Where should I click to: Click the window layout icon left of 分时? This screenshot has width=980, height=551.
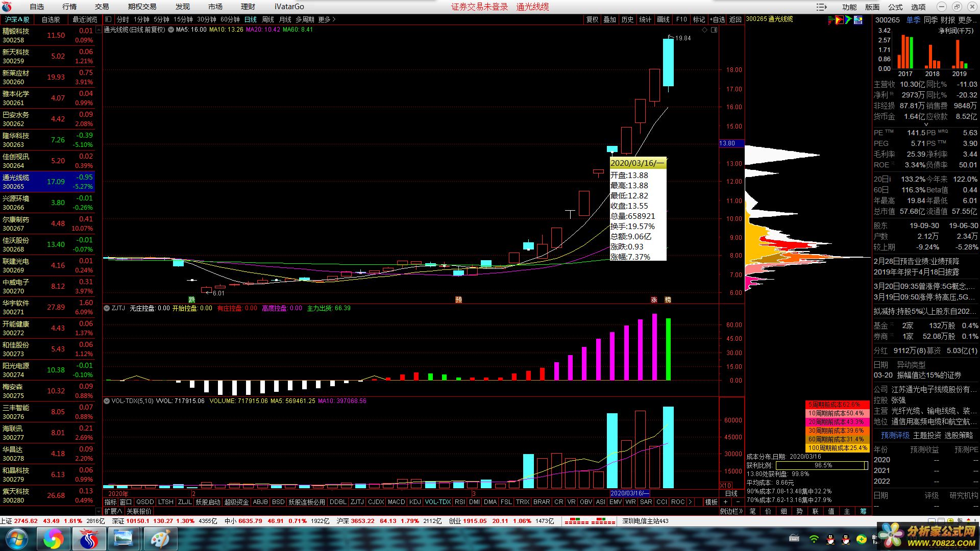pos(108,19)
